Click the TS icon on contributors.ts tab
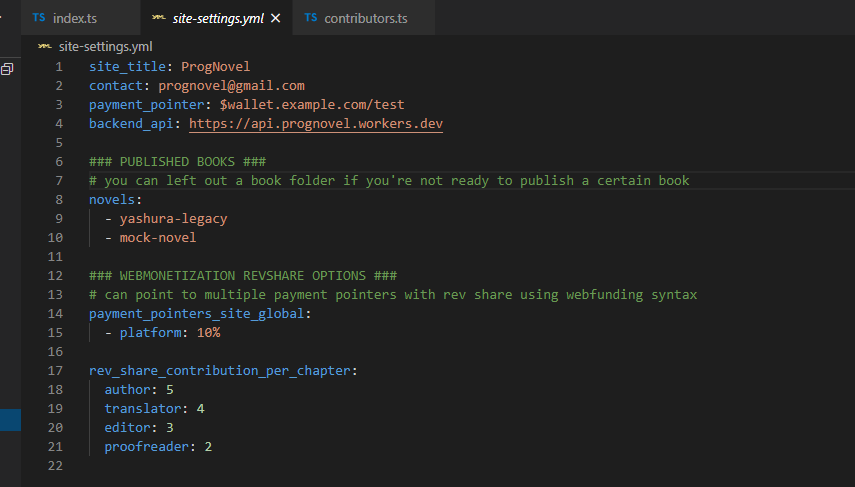The image size is (855, 487). pos(311,18)
